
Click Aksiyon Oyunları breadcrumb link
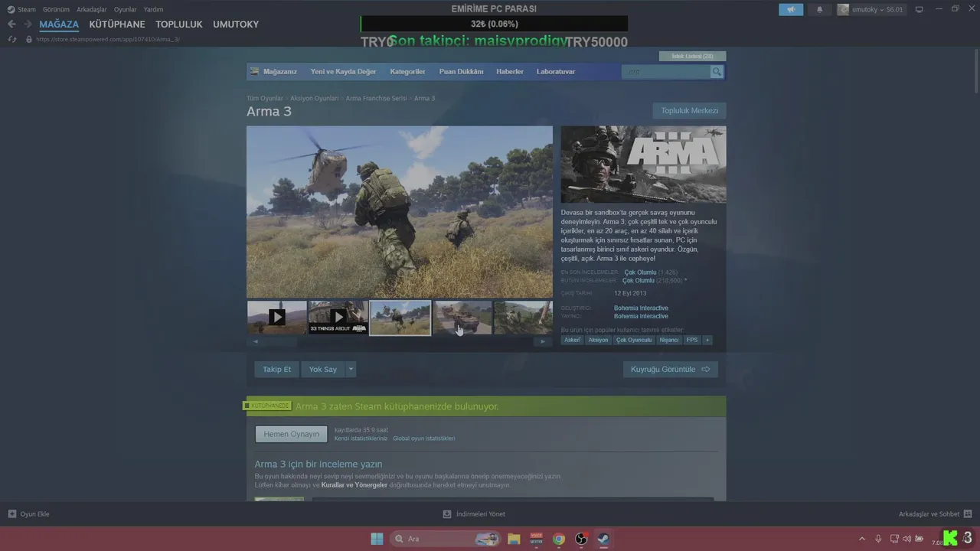(x=315, y=99)
